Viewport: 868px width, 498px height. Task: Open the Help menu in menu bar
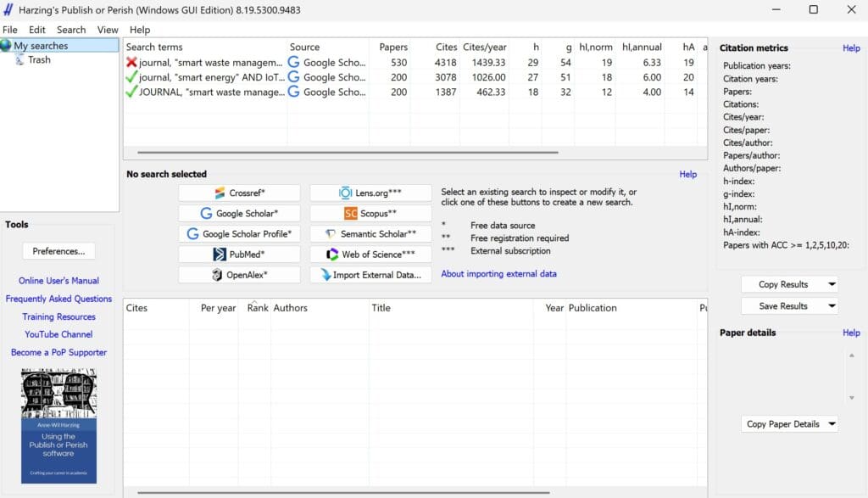[x=140, y=30]
